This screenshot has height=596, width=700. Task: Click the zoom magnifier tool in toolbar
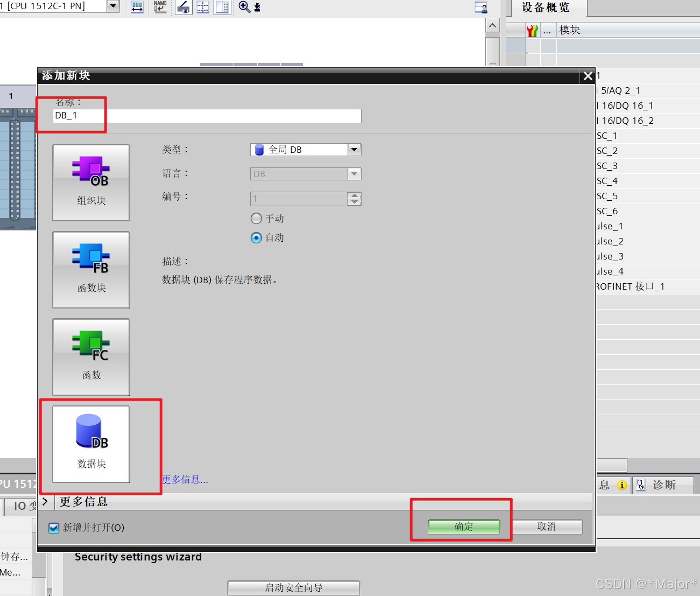click(x=244, y=7)
